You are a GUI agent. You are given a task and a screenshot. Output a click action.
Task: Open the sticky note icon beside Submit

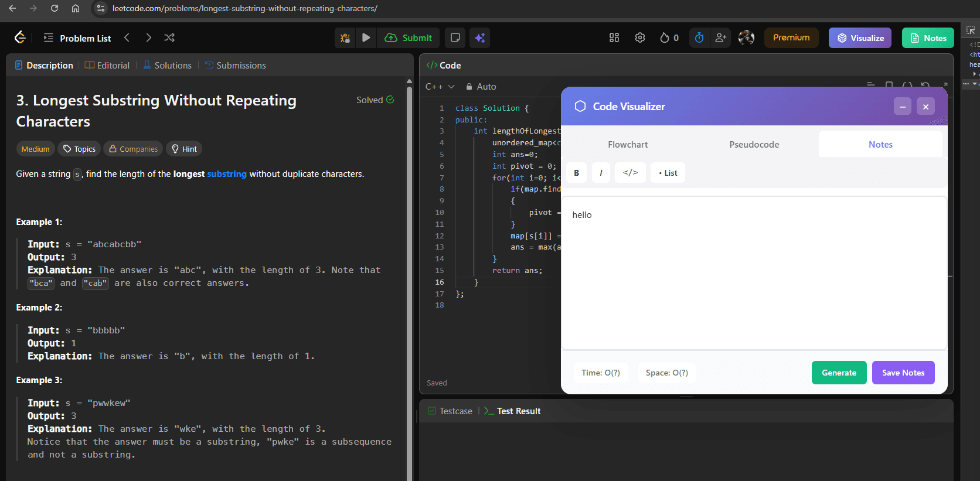pyautogui.click(x=455, y=38)
